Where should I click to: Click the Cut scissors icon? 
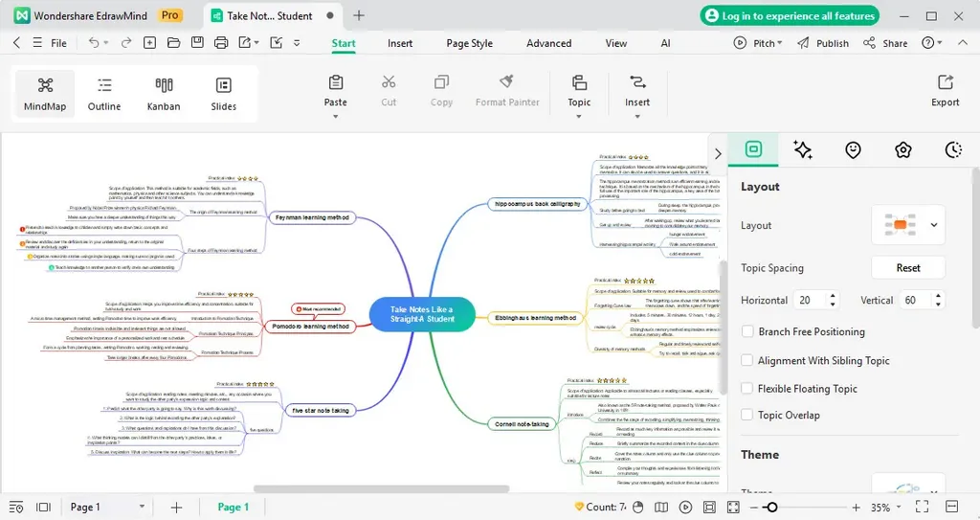point(389,82)
